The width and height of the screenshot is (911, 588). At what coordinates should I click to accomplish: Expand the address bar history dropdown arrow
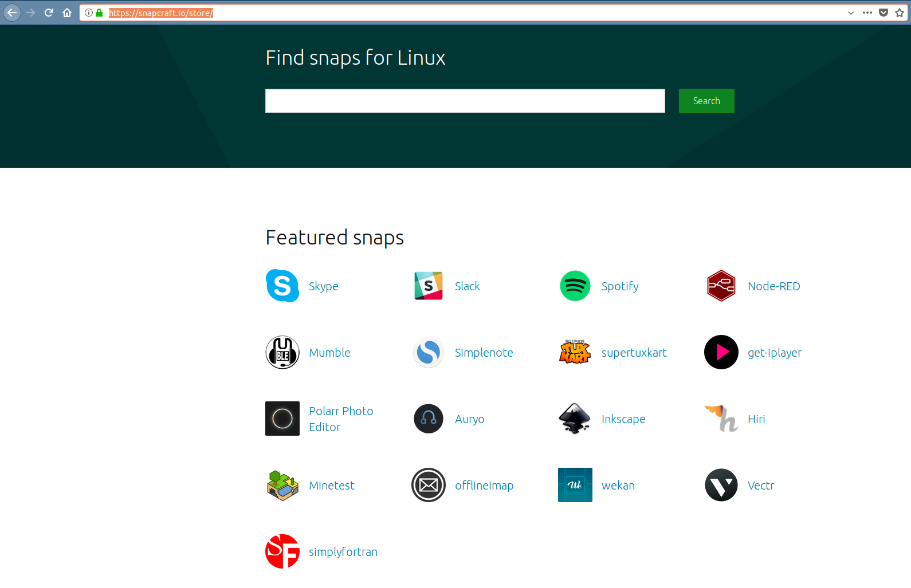(851, 13)
